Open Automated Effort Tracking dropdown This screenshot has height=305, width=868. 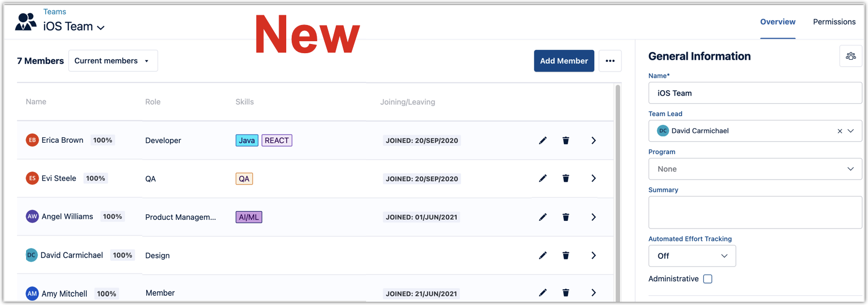(x=692, y=256)
